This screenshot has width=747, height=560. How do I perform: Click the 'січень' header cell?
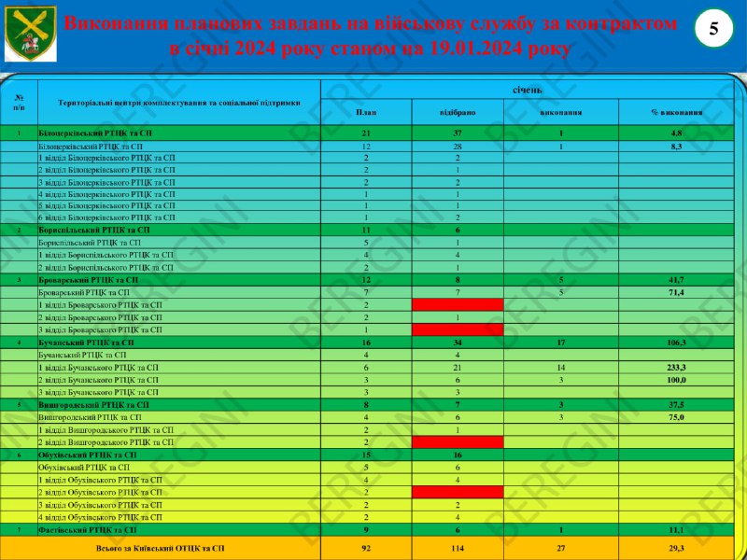(528, 89)
